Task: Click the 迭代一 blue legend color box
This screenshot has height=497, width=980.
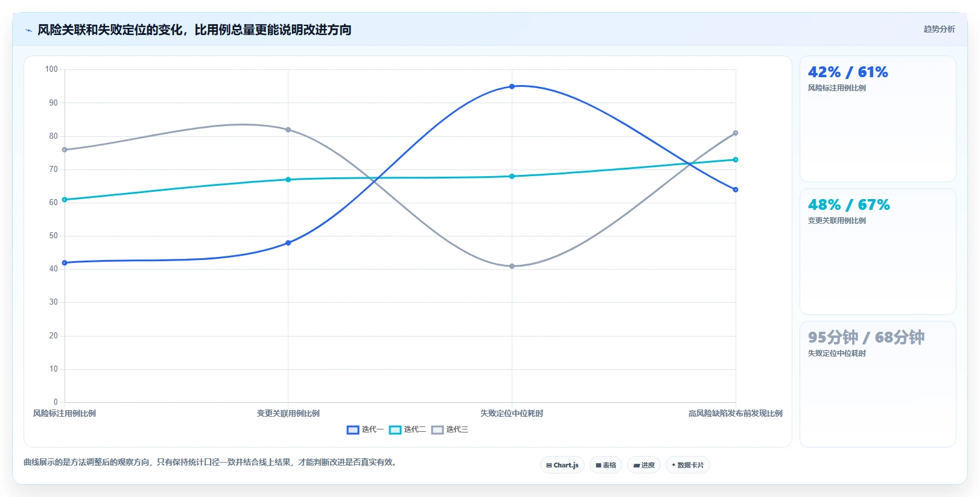Action: [x=353, y=430]
